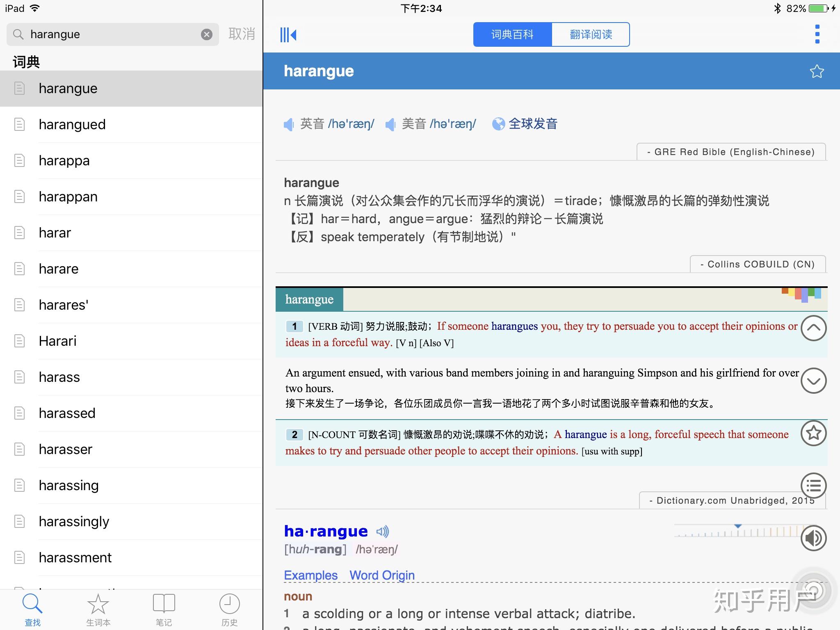840x630 pixels.
Task: Select harappa in word list
Action: pyautogui.click(x=131, y=161)
